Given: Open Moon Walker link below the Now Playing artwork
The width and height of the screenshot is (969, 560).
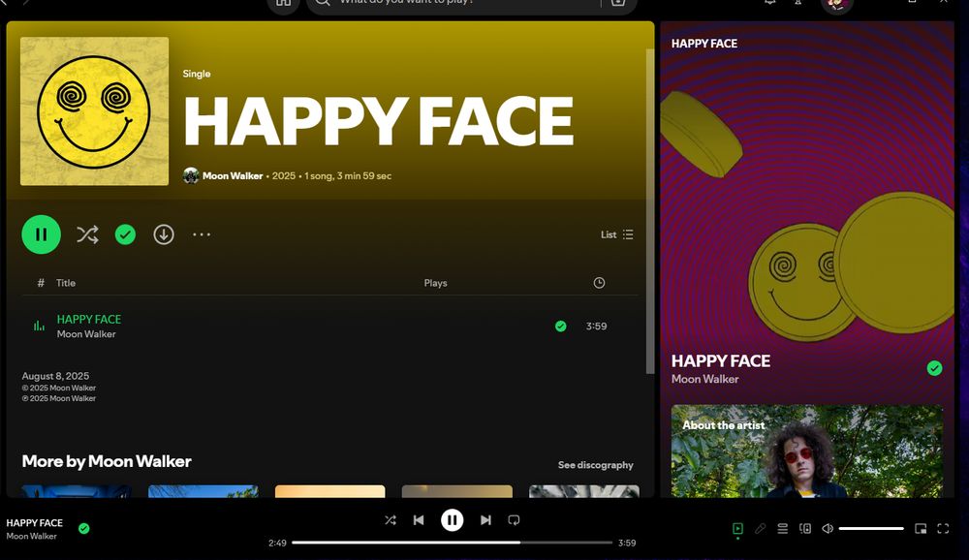Looking at the screenshot, I should (x=705, y=379).
